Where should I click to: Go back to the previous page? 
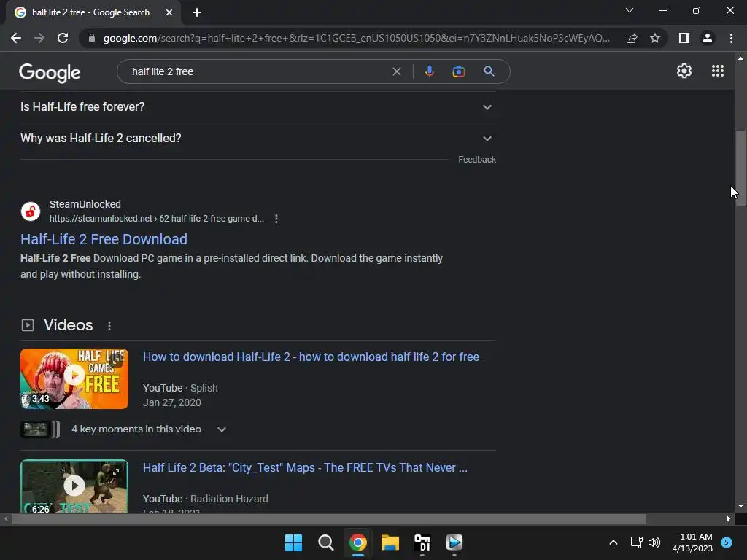pos(16,38)
